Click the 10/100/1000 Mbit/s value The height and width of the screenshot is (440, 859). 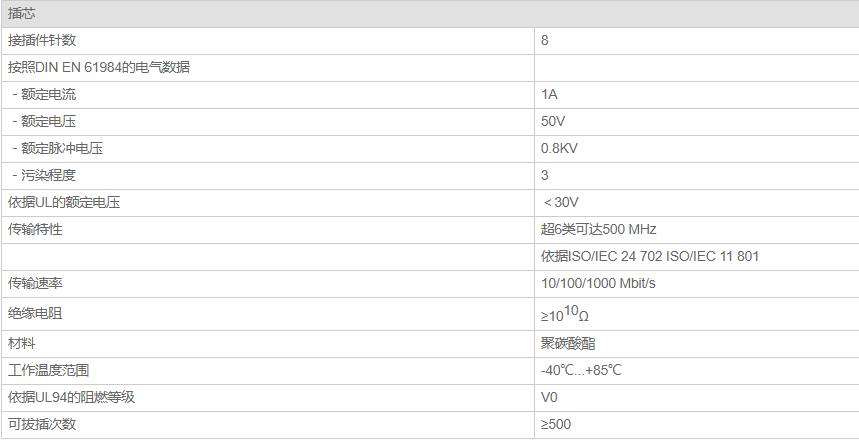click(598, 283)
